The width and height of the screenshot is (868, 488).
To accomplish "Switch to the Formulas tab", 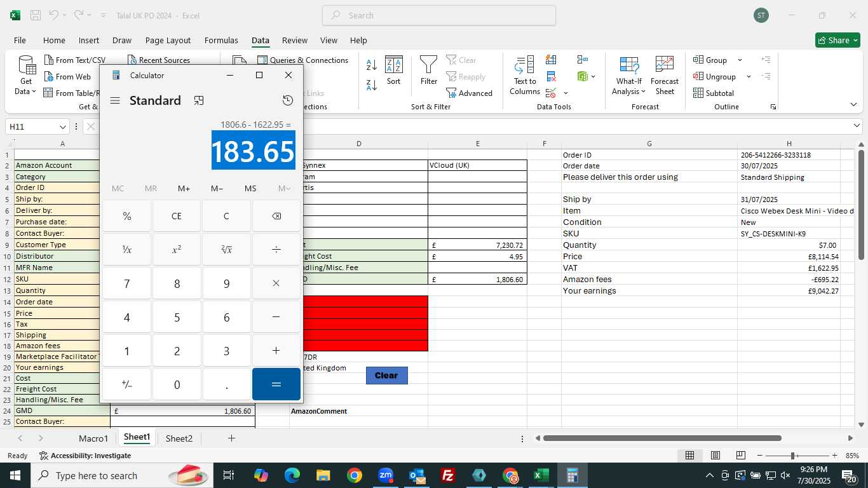I will point(221,40).
